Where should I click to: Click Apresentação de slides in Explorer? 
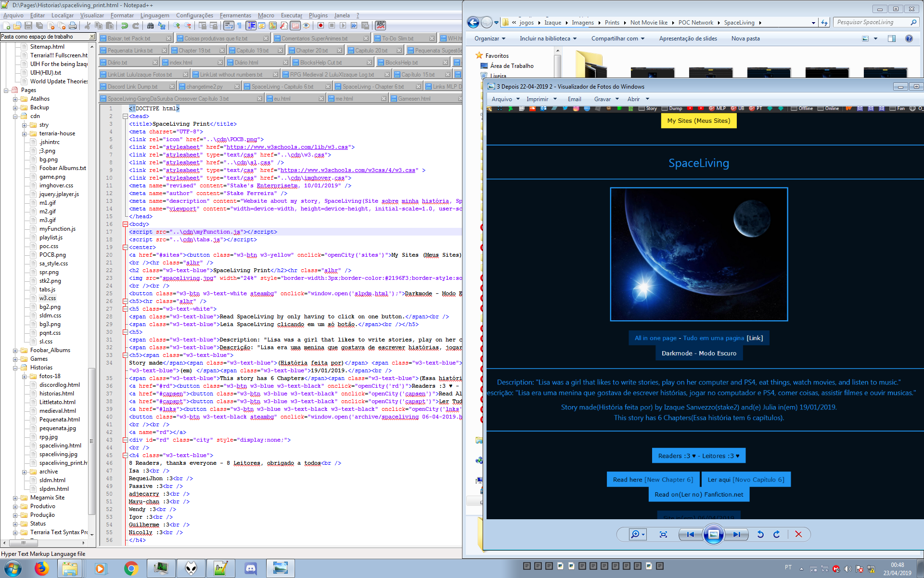click(688, 39)
